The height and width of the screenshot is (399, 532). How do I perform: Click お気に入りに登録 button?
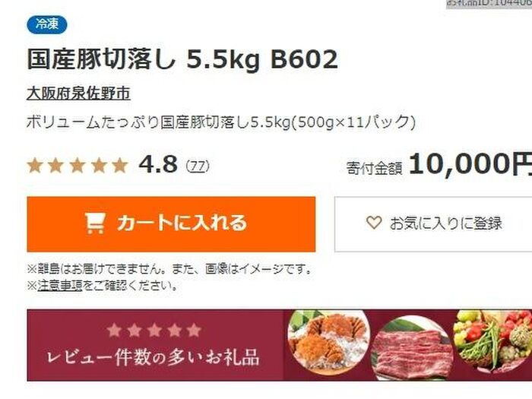[433, 224]
